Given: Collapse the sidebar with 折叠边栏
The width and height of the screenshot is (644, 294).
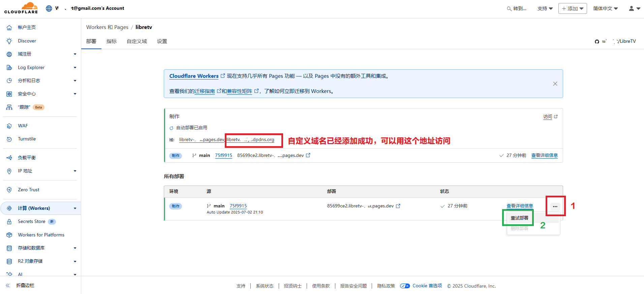Looking at the screenshot, I should [x=25, y=286].
